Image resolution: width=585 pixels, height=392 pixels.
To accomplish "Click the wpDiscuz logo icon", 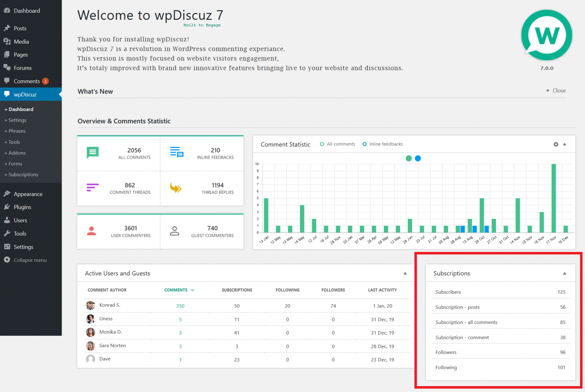I will coord(546,35).
